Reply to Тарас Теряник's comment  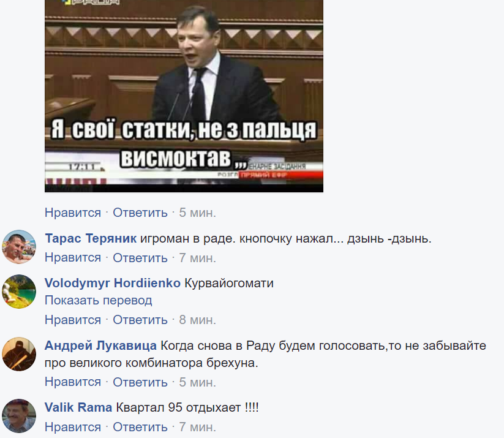pos(140,258)
